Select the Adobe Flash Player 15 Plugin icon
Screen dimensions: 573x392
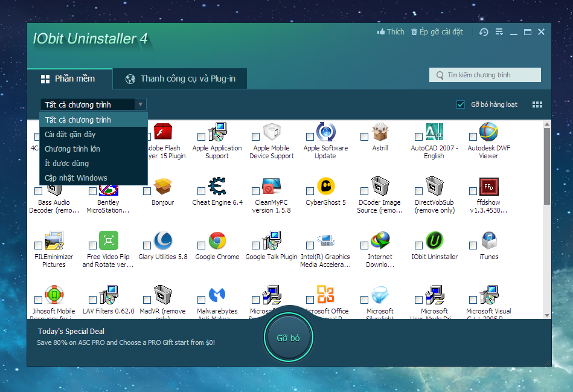coord(163,132)
